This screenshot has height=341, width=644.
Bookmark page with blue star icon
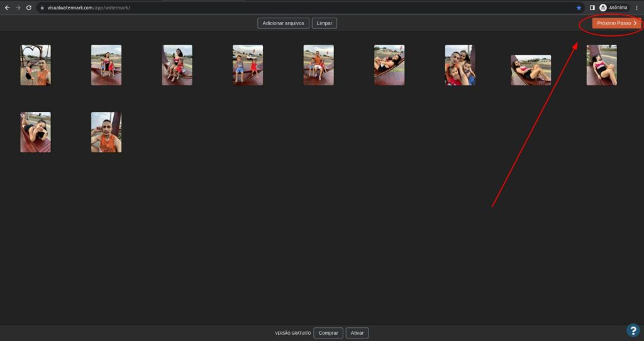[x=579, y=8]
